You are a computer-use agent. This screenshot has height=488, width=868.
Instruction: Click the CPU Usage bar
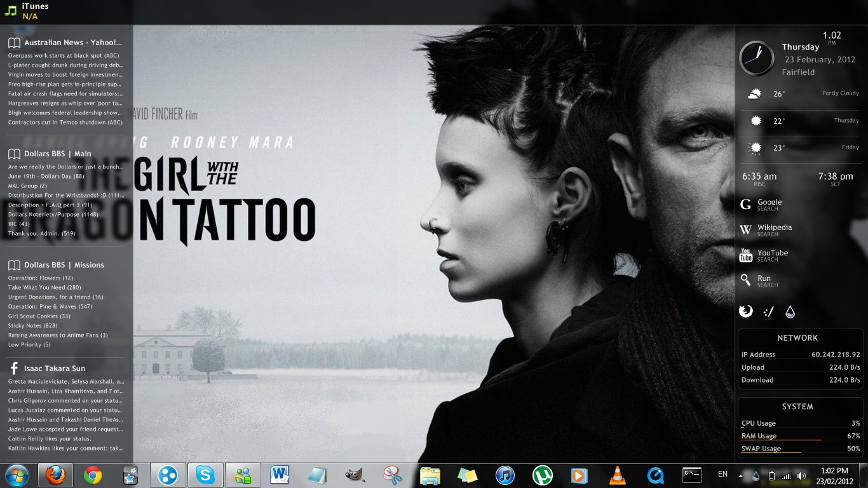pos(801,423)
